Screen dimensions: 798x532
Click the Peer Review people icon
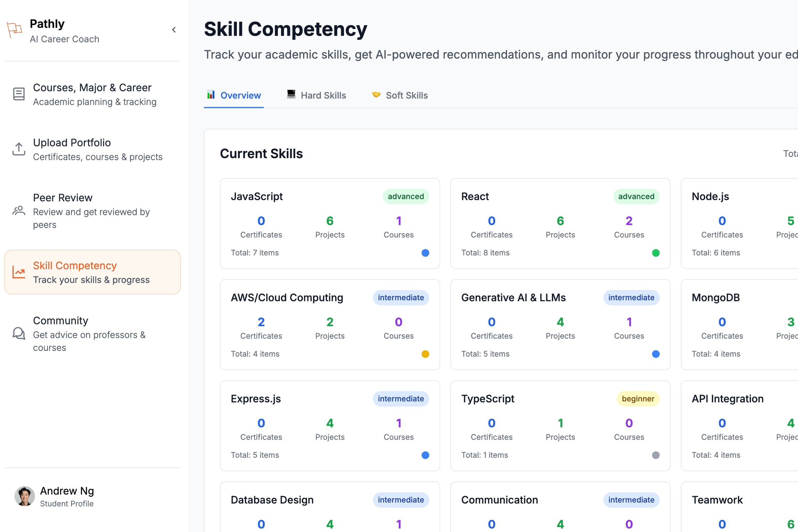point(19,211)
